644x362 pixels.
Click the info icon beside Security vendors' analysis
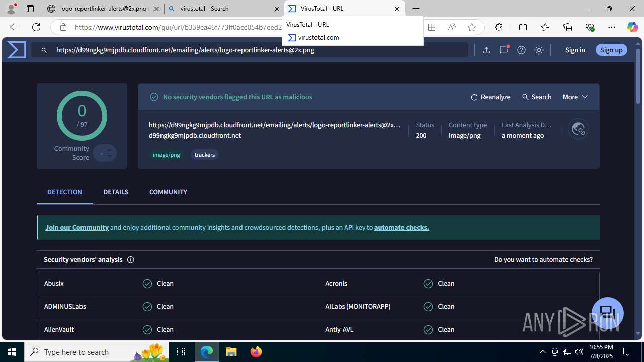[131, 260]
